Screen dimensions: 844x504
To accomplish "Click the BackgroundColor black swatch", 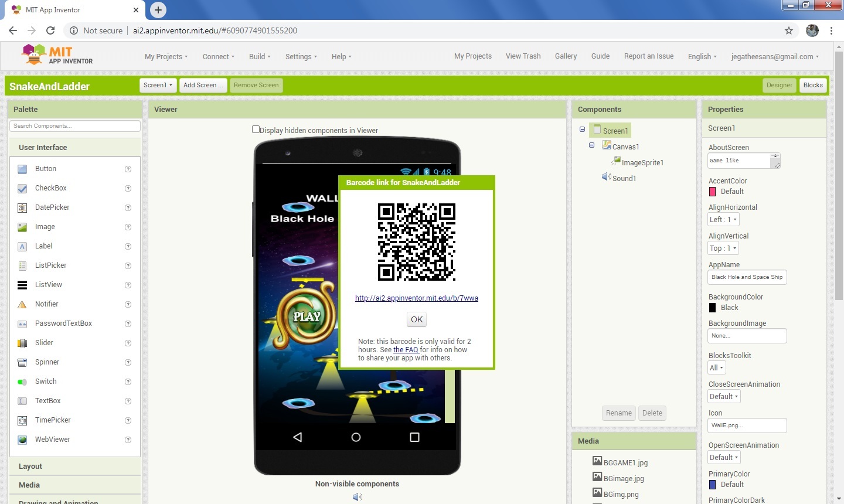I will 713,308.
